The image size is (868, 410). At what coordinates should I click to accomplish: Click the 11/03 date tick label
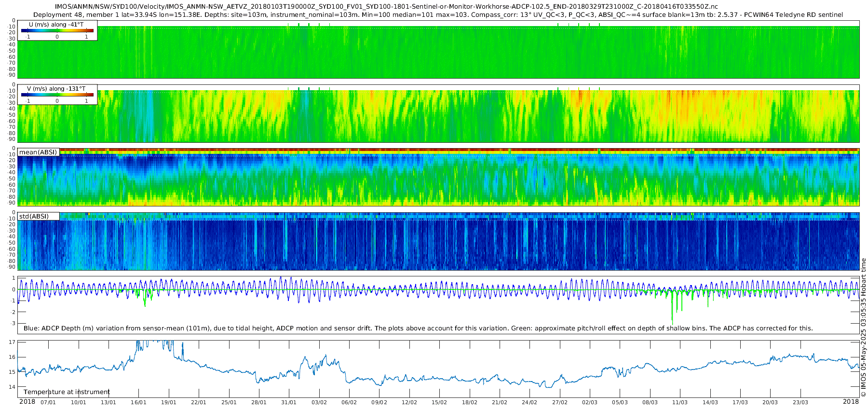pyautogui.click(x=680, y=402)
